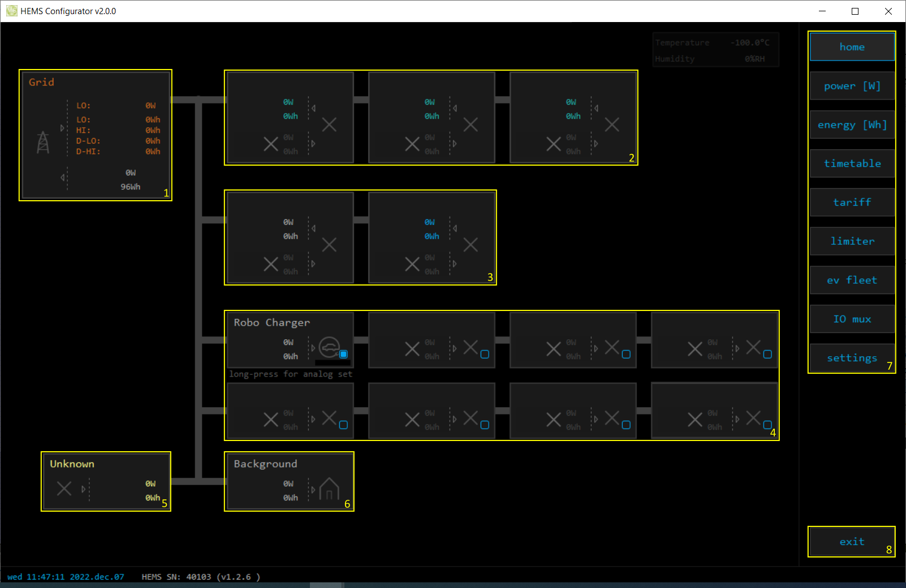Enable checkbox in tile directly below Robo Charger

tap(343, 425)
